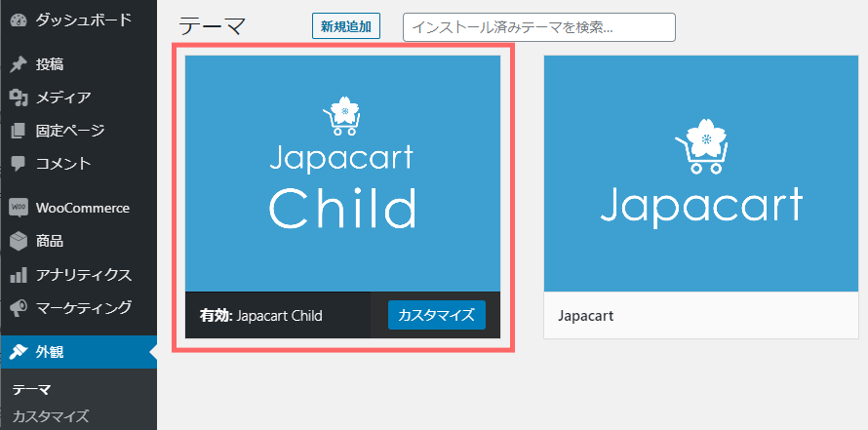
Task: Open アナリティクス in the sidebar
Action: click(x=79, y=275)
